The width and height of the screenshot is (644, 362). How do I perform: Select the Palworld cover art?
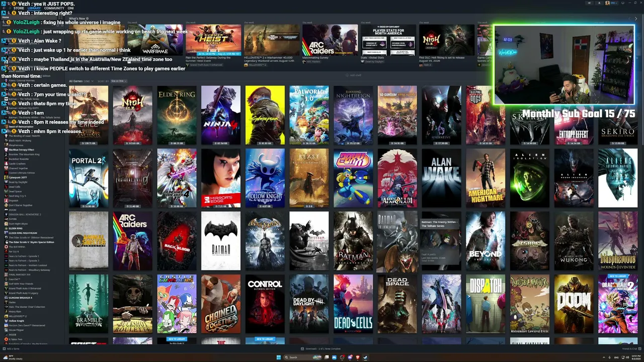coord(309,115)
